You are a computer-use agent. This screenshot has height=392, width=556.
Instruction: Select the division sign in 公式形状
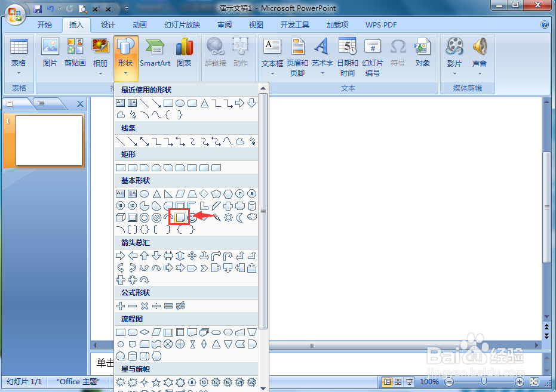tap(156, 305)
